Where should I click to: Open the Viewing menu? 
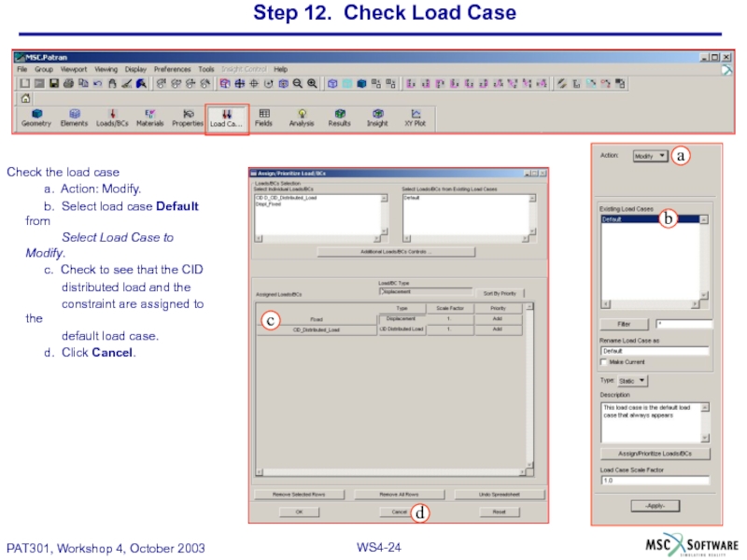coord(106,69)
